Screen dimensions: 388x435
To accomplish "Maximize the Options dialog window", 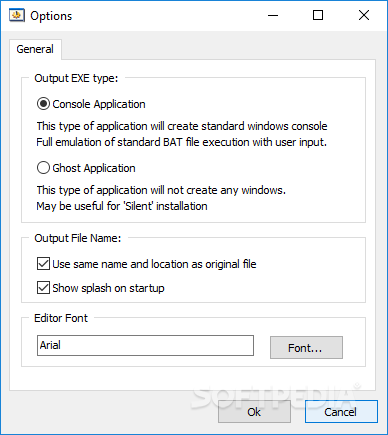I will coord(318,15).
